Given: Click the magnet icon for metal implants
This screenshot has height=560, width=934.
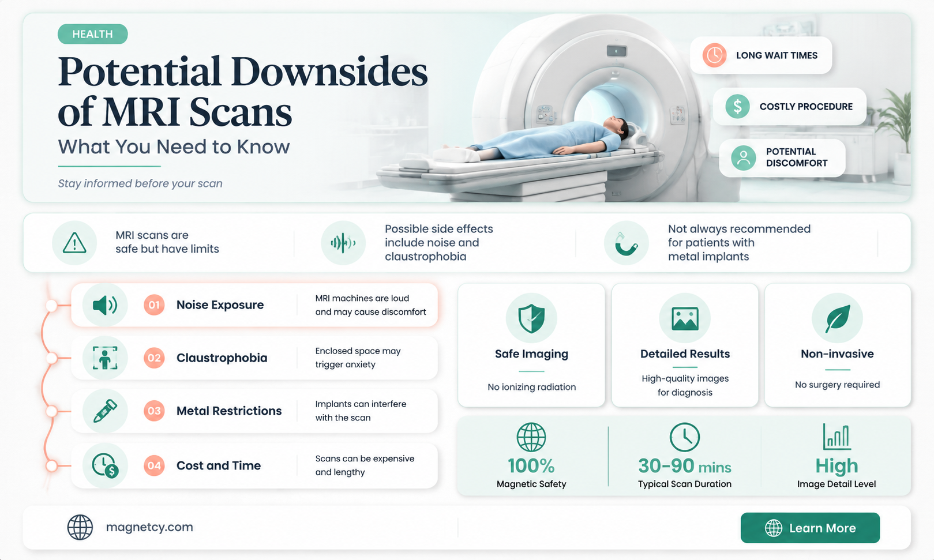Looking at the screenshot, I should click(627, 243).
